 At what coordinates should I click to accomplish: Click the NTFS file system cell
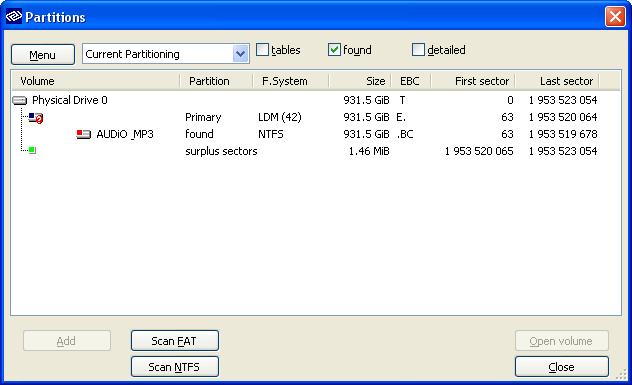(x=270, y=134)
